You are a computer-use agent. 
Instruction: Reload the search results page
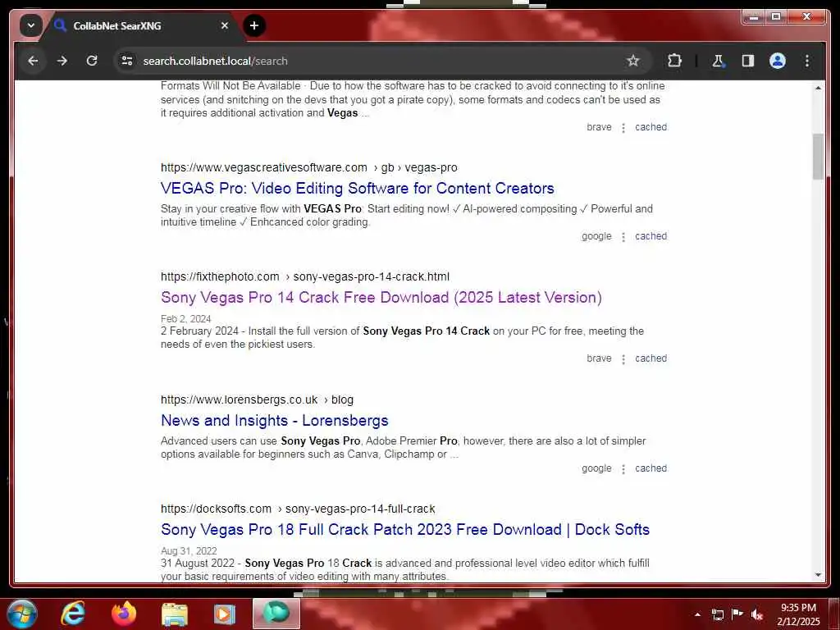click(92, 61)
